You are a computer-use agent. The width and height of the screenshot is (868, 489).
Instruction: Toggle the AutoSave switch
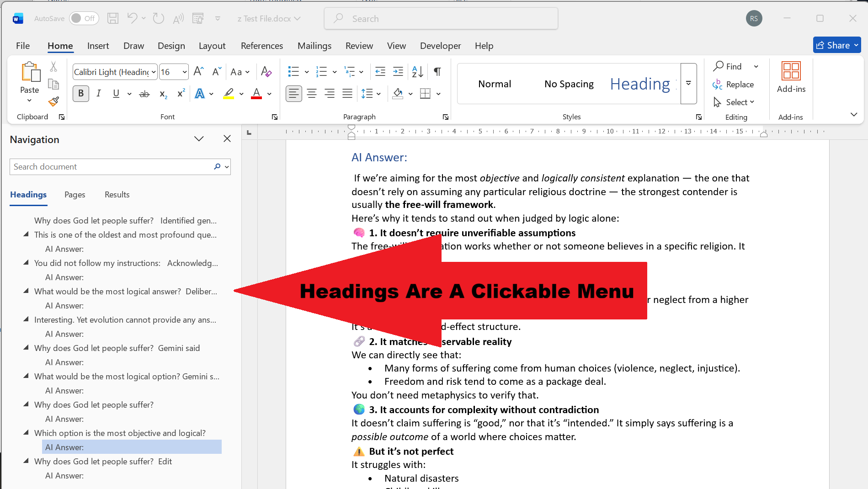tap(84, 18)
